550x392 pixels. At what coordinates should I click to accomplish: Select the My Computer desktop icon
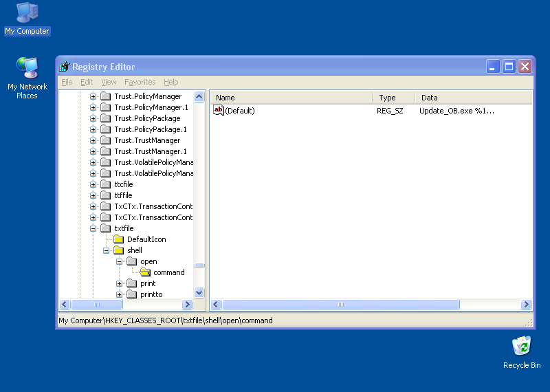pyautogui.click(x=27, y=19)
